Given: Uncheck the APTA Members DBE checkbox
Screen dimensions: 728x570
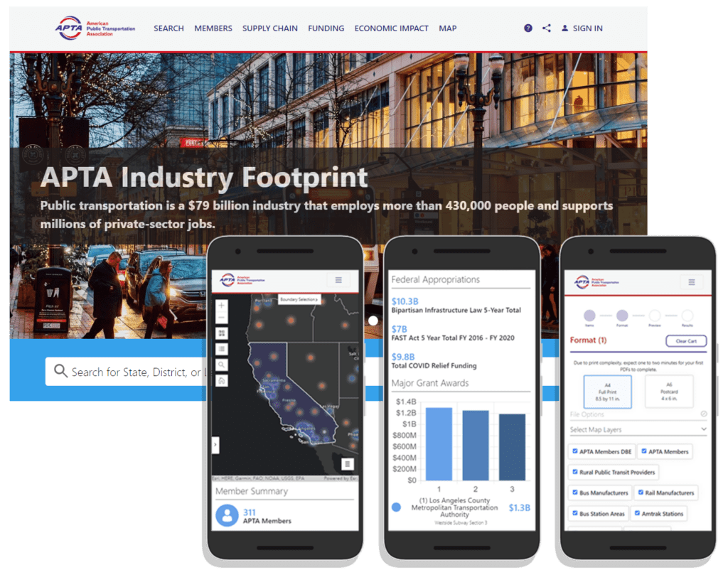Looking at the screenshot, I should pos(575,451).
